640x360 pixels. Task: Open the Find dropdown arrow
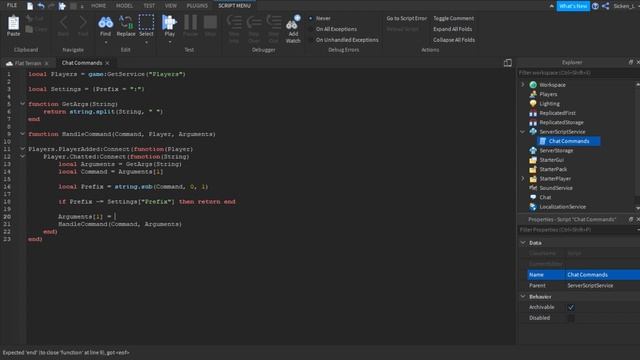coord(106,42)
